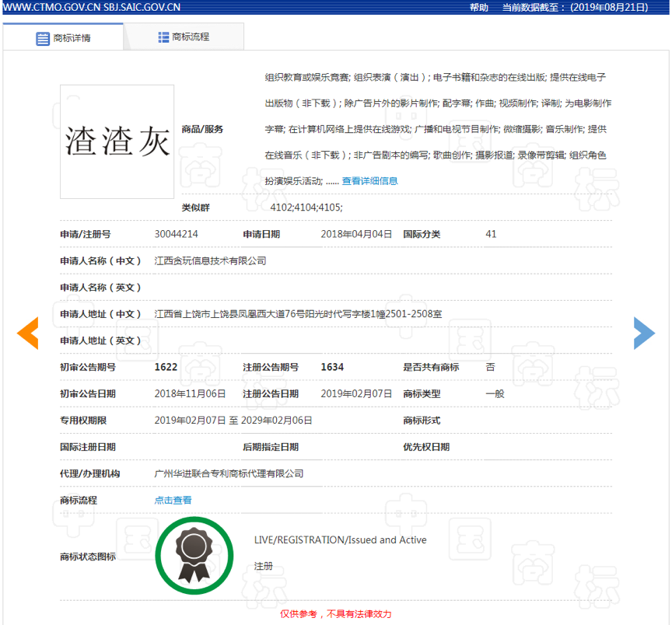Click the trademark type value 一般

(495, 393)
